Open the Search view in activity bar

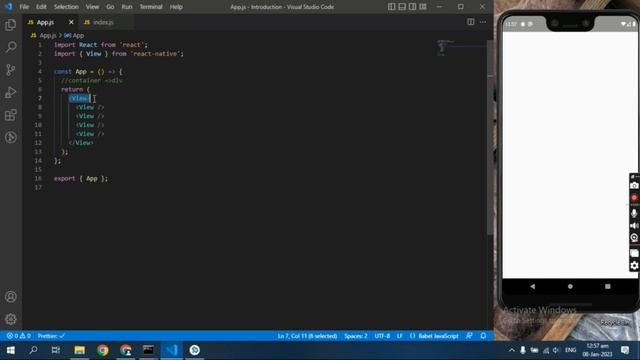click(11, 47)
